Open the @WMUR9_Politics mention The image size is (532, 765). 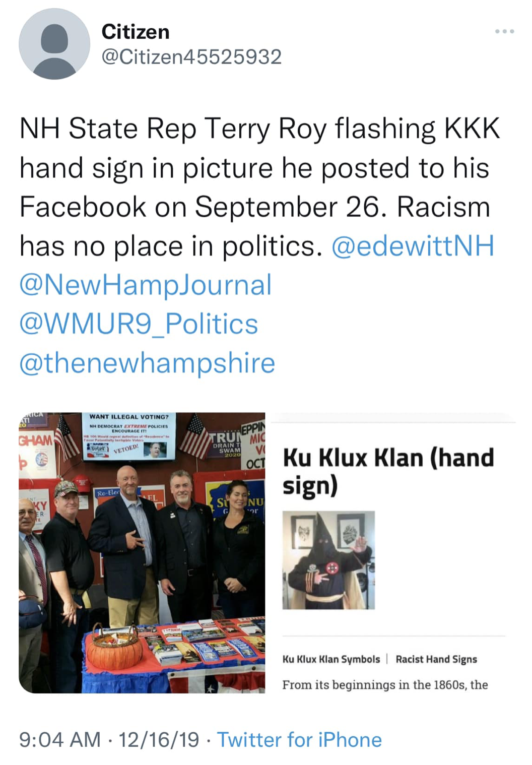[x=139, y=324]
